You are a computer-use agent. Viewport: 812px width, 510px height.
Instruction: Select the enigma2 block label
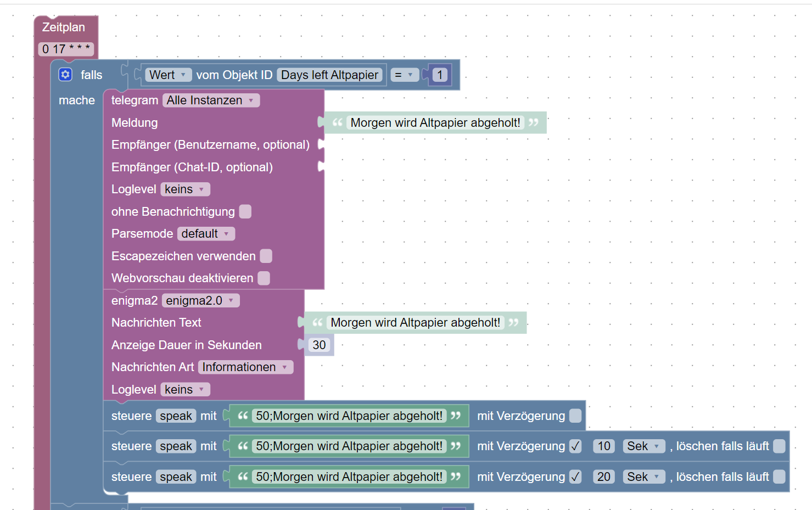click(135, 301)
